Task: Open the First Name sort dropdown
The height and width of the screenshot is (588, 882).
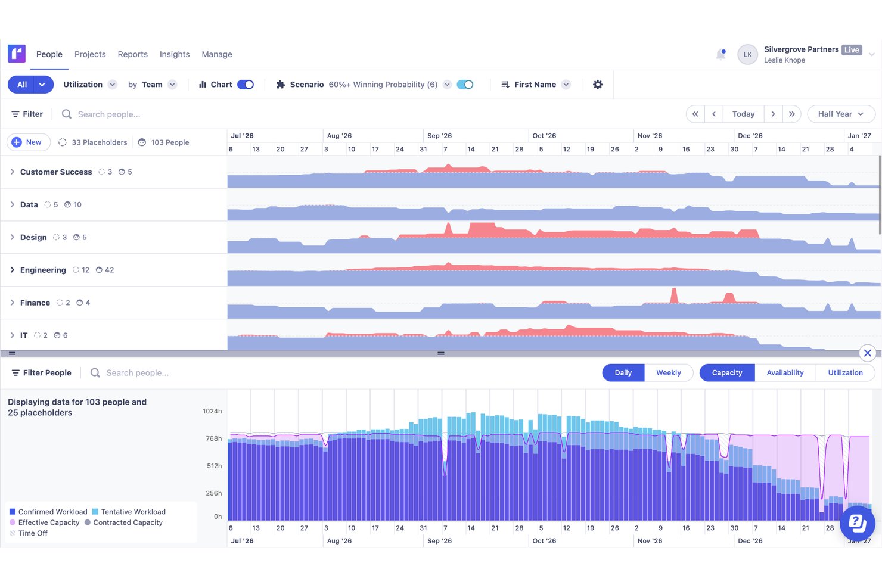Action: (566, 85)
